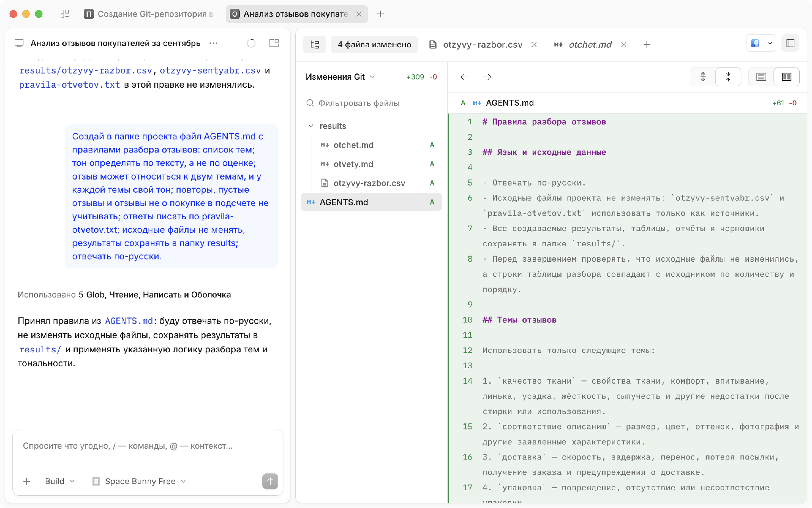Viewport: 812px width, 508px height.
Task: Open results/otzyvy-razbor.csv link in chat
Action: tap(85, 71)
